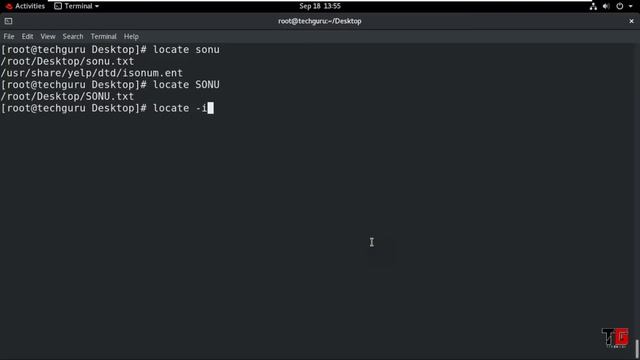Close the terminal window
The width and height of the screenshot is (640, 360).
631,21
